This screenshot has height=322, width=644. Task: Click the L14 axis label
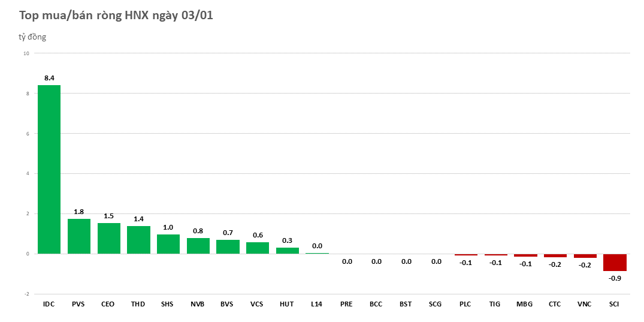[x=317, y=305]
